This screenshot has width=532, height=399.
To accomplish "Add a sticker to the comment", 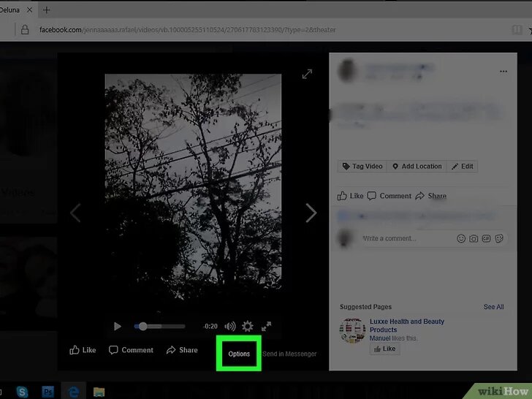I will [499, 238].
